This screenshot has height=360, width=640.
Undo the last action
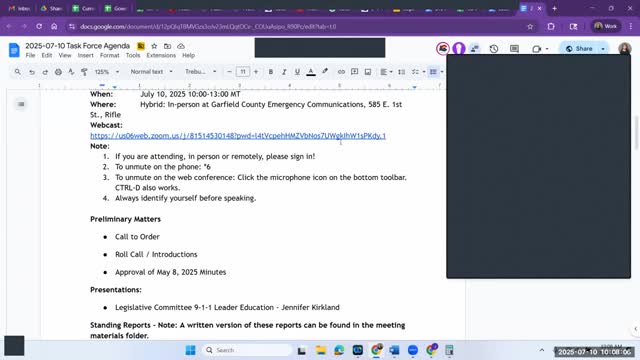point(31,72)
